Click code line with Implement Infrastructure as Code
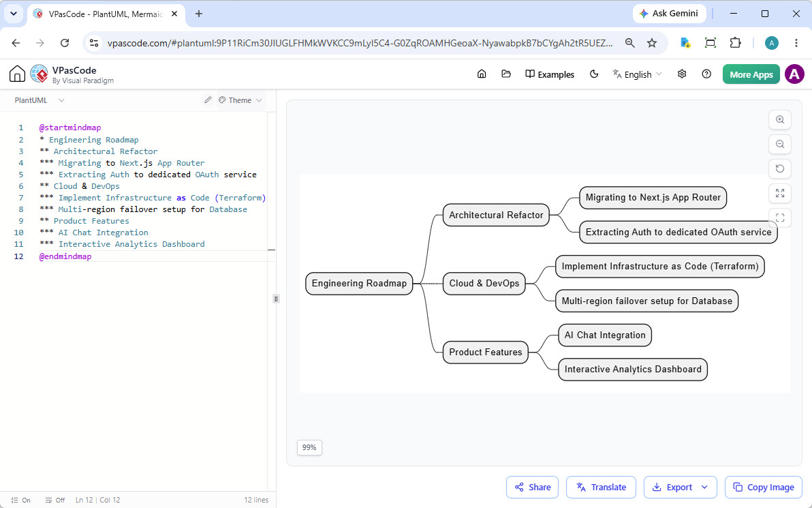This screenshot has height=508, width=812. (x=153, y=198)
